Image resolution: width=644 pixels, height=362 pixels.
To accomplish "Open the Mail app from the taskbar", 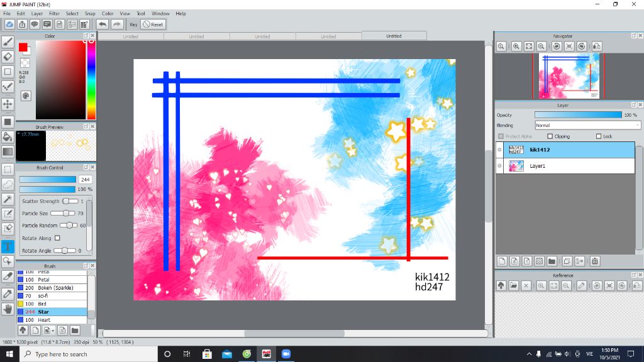I will tap(226, 354).
